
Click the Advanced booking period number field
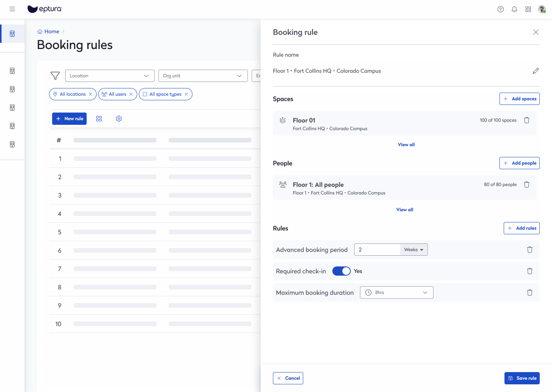pos(377,250)
